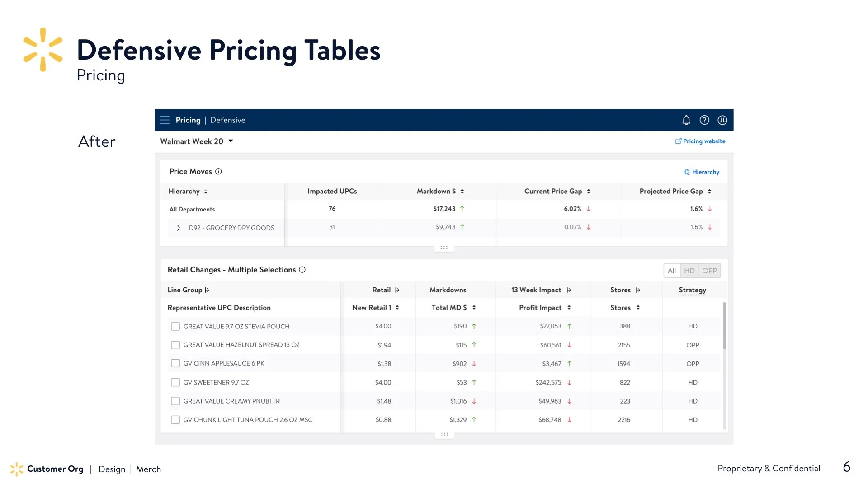The width and height of the screenshot is (868, 488).
Task: Click Pricing in the header bar
Action: (188, 120)
